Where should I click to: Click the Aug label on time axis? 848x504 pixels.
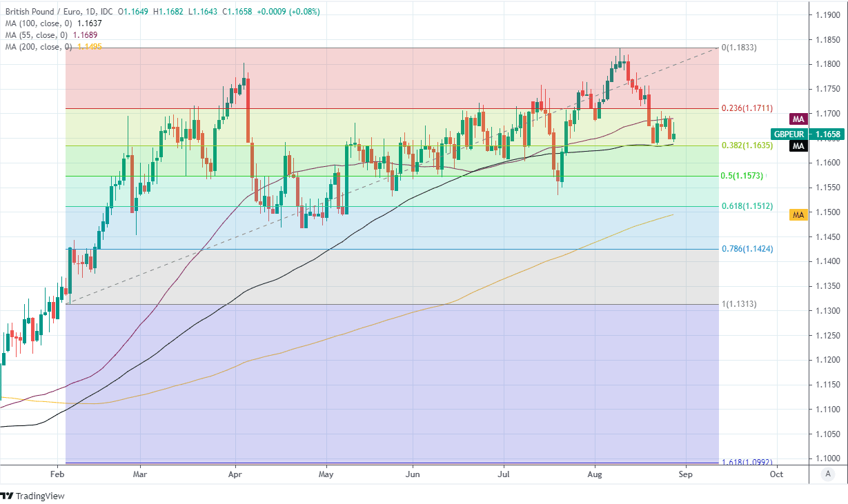click(595, 474)
